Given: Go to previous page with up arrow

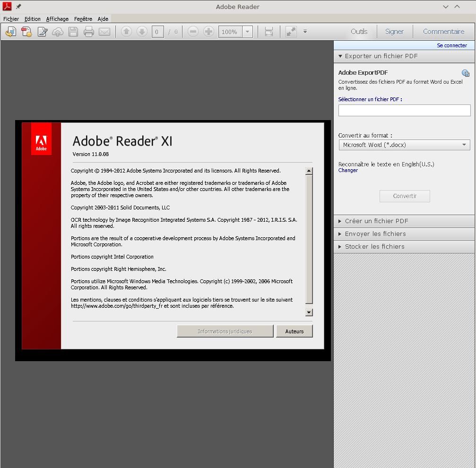Looking at the screenshot, I should tap(126, 32).
